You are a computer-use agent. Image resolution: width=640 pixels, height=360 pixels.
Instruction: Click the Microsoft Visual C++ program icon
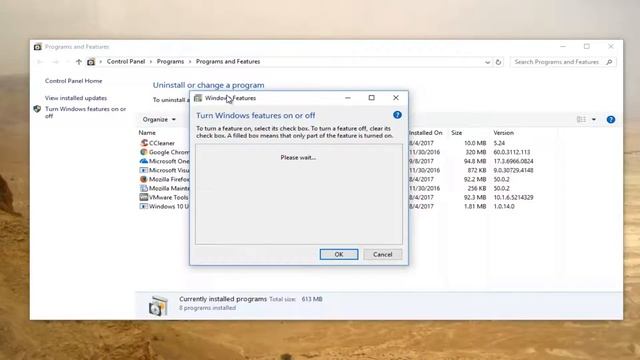coord(144,170)
